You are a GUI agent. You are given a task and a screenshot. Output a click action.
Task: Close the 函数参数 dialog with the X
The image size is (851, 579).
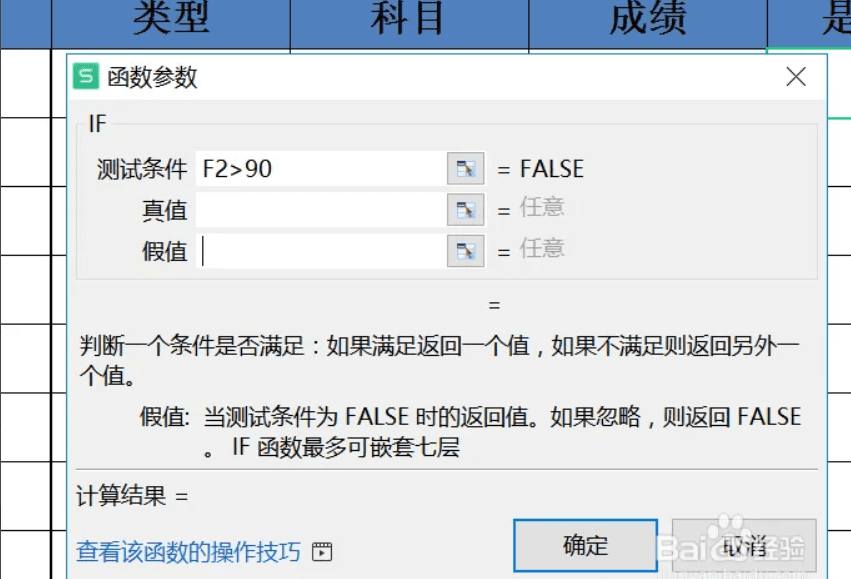coord(796,77)
